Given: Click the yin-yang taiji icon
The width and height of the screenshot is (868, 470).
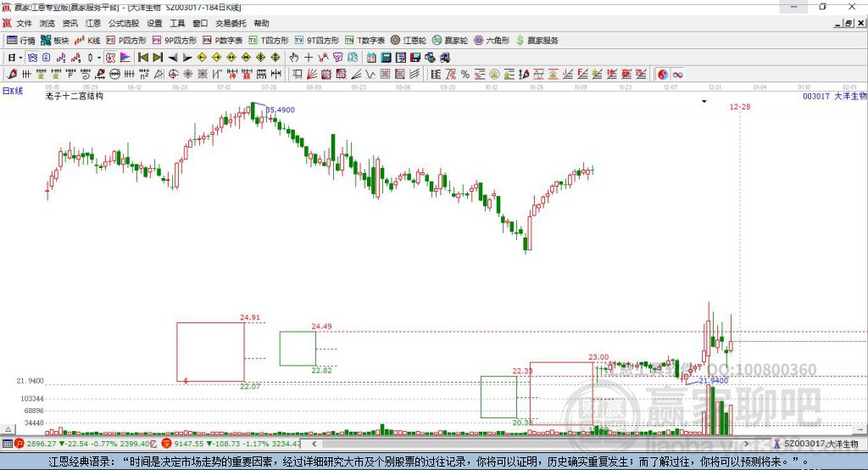Looking at the screenshot, I should [x=663, y=75].
